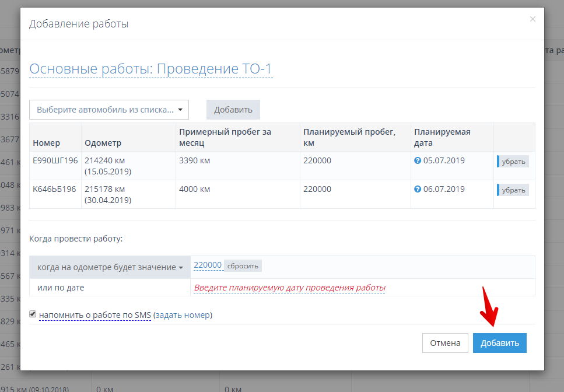Edit the 220000 odometer value link

click(208, 265)
